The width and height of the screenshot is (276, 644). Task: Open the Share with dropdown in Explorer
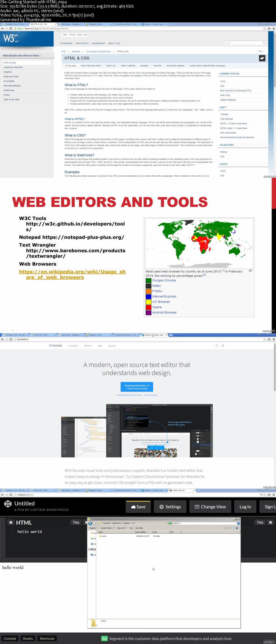tap(122, 528)
